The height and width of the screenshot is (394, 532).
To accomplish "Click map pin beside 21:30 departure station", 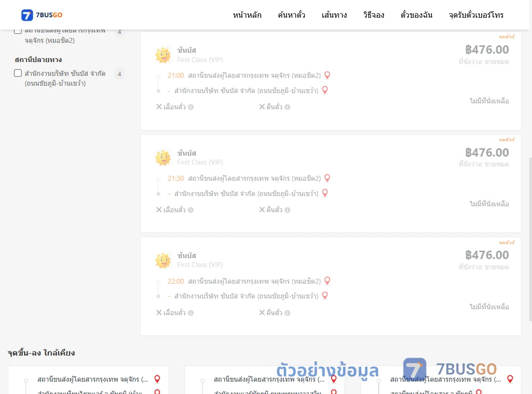I will [328, 178].
